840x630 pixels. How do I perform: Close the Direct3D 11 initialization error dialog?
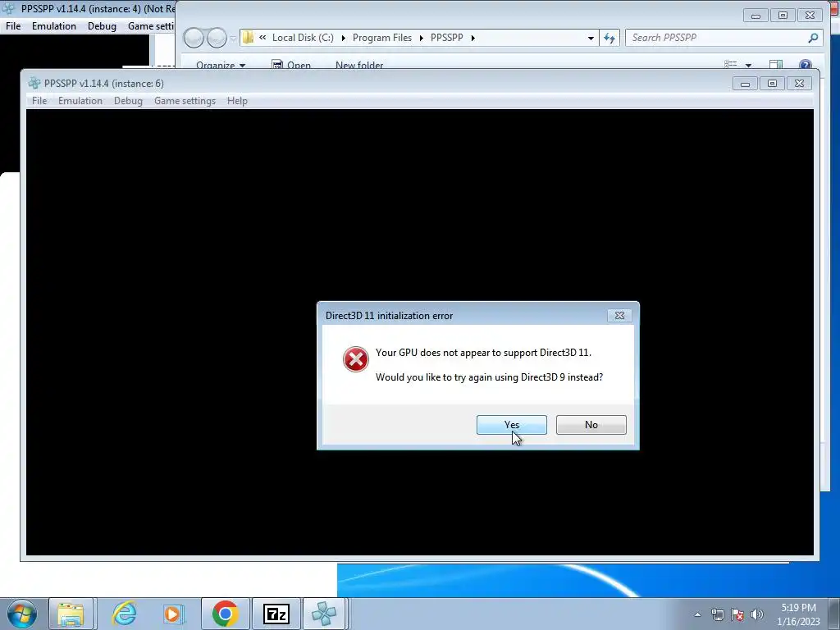pyautogui.click(x=619, y=316)
